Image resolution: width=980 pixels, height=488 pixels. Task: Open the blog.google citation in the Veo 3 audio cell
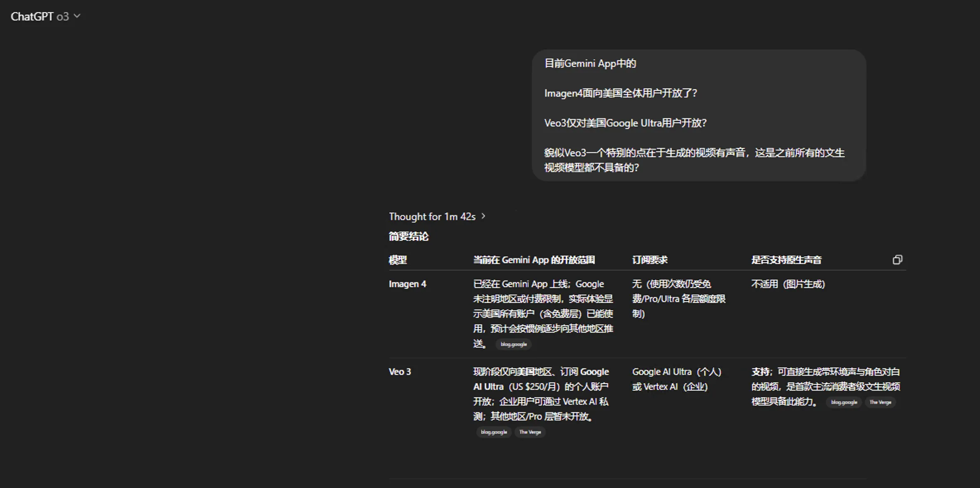(x=844, y=402)
